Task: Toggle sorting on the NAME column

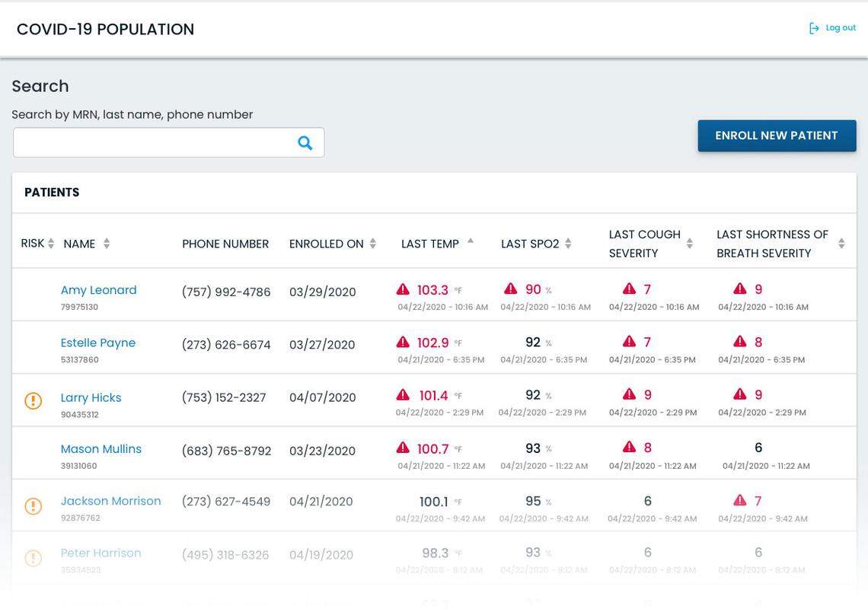Action: tap(107, 242)
